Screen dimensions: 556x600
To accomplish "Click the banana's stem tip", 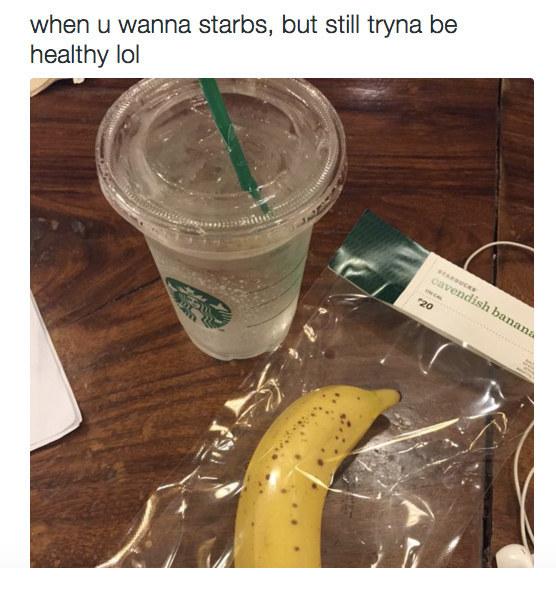I will tap(388, 395).
